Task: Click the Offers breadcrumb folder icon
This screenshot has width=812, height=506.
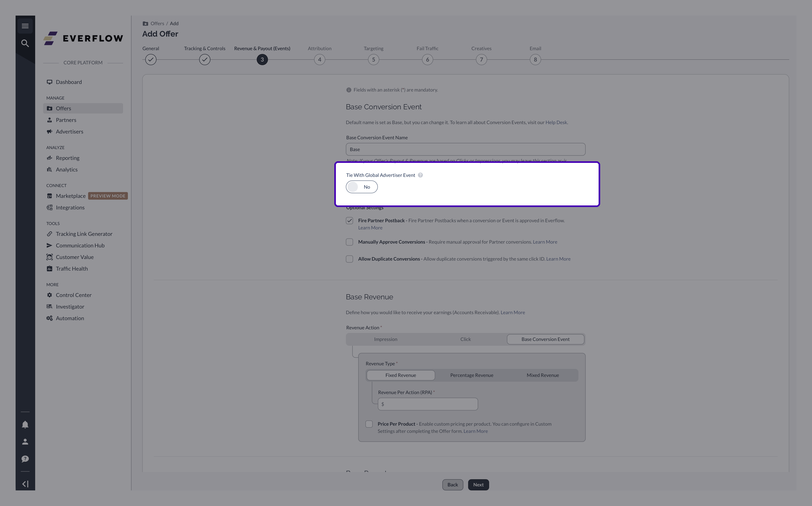Action: [x=145, y=23]
